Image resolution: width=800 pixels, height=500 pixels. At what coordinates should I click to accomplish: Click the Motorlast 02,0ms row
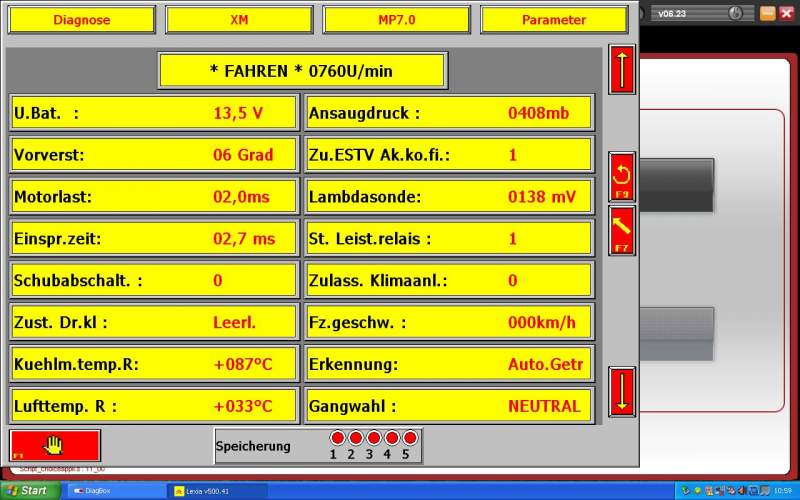(x=154, y=196)
